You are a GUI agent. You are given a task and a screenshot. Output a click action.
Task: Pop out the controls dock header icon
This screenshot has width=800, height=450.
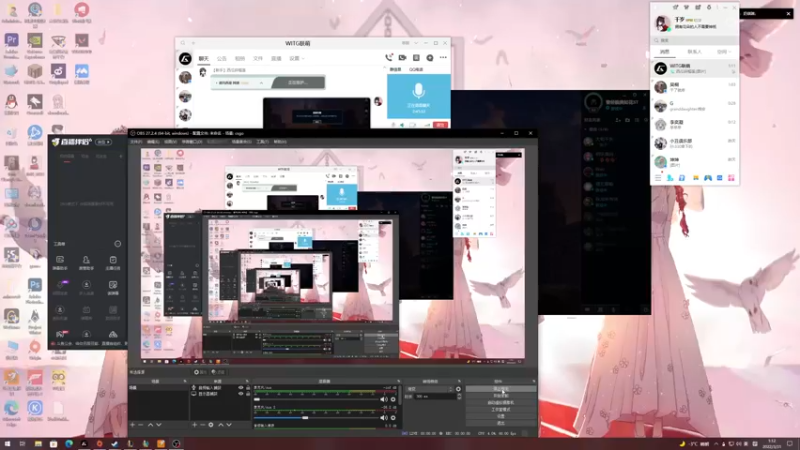(534, 381)
